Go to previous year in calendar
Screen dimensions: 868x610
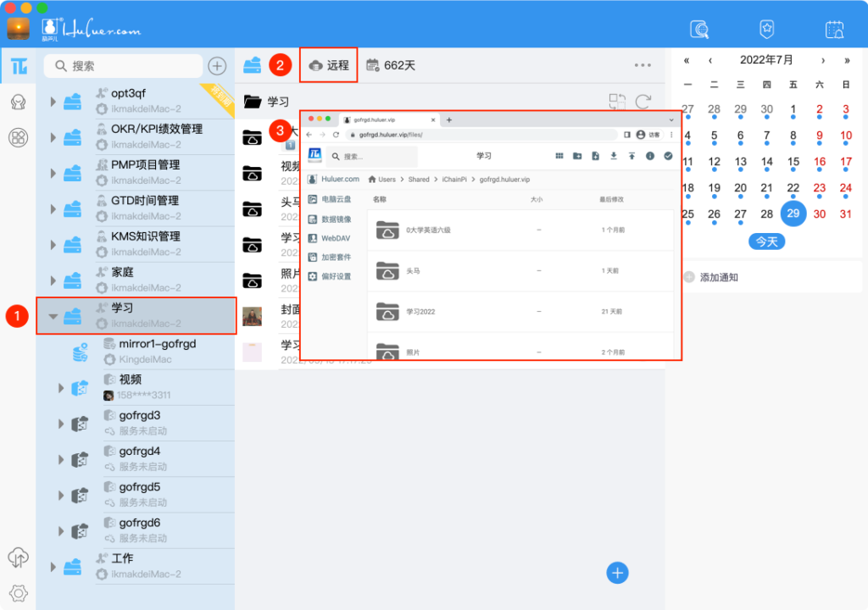pyautogui.click(x=687, y=60)
